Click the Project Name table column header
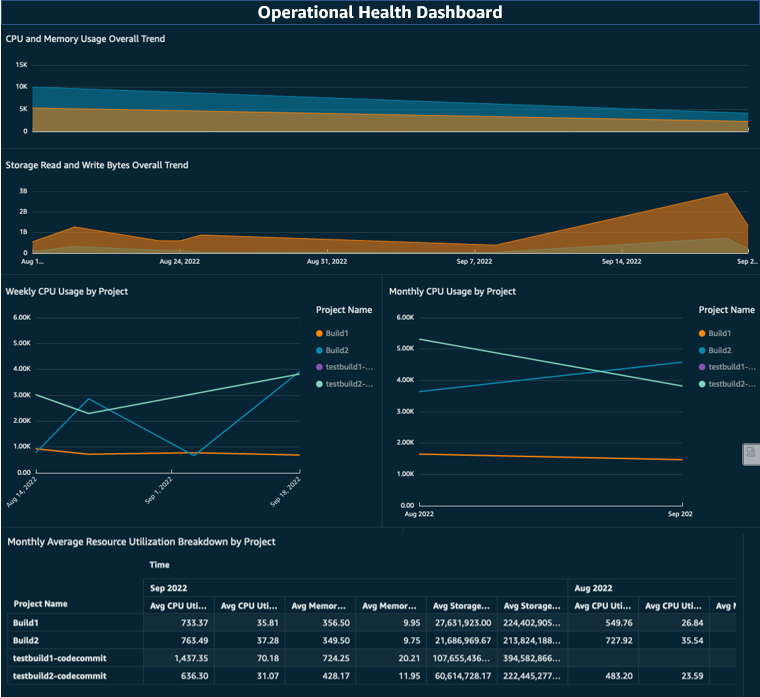 pos(41,604)
